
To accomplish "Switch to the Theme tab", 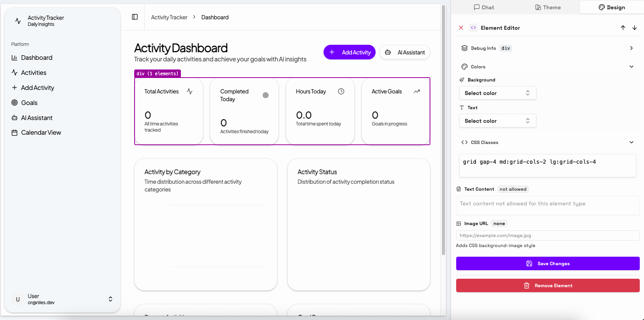I will point(548,7).
